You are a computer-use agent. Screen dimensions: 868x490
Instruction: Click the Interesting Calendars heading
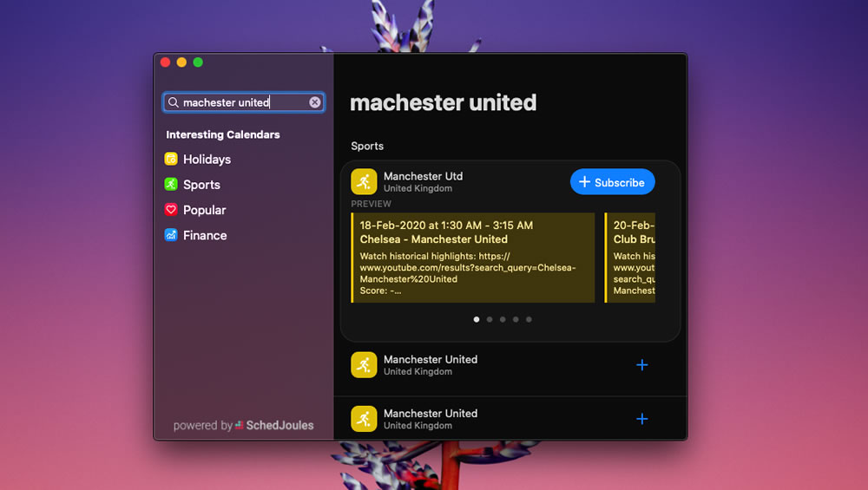point(223,134)
